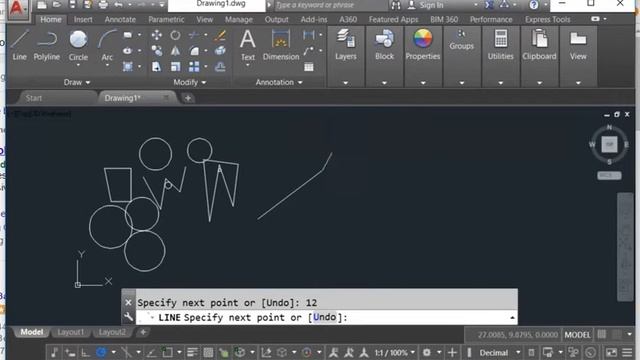Select the Circle tool

point(78,45)
